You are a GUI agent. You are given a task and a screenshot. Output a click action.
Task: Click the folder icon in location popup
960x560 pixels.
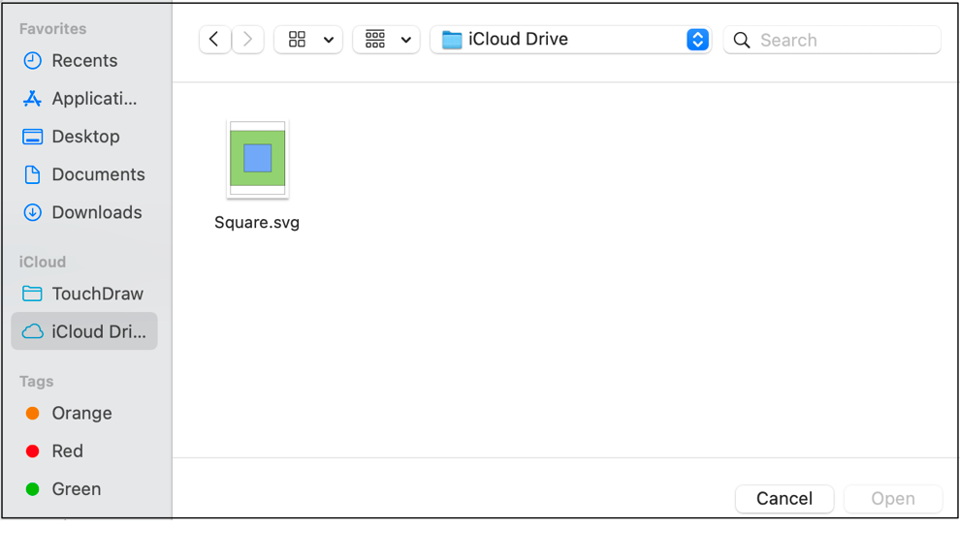coord(452,40)
